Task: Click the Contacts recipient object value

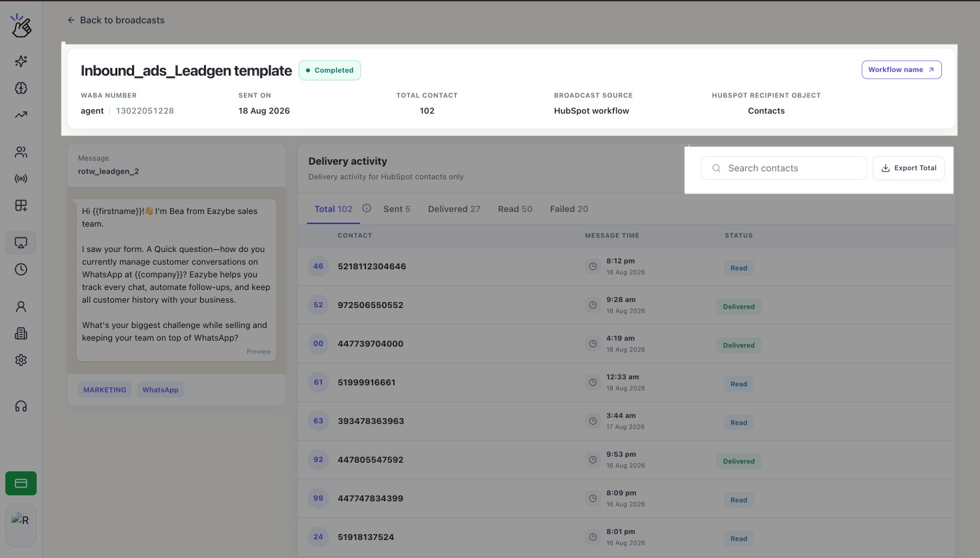Action: [x=766, y=111]
